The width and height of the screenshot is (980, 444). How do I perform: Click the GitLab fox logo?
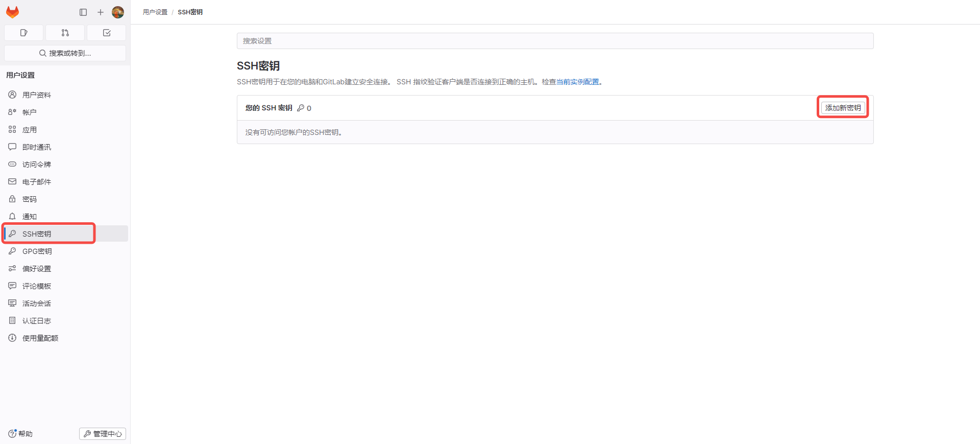tap(12, 12)
